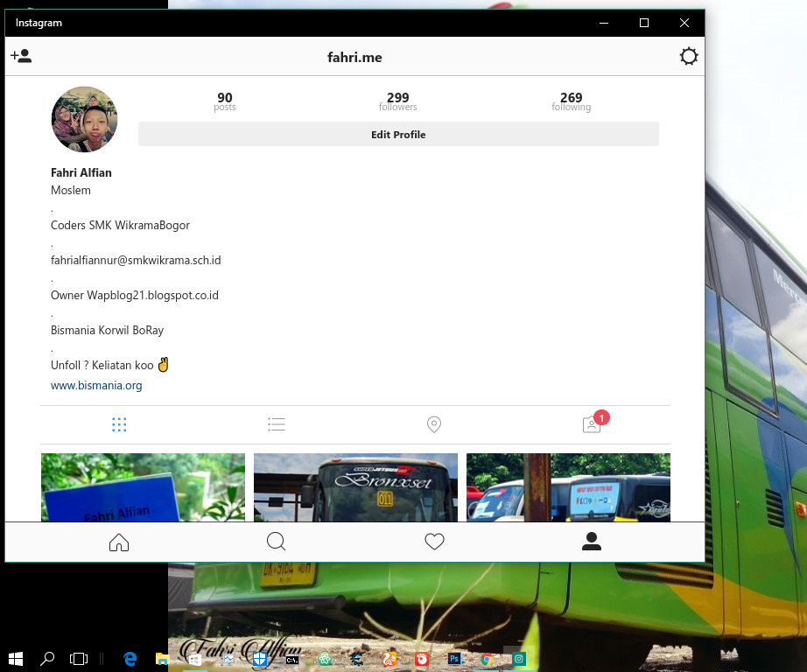
Task: Open taskbar search magnifier
Action: 47,659
